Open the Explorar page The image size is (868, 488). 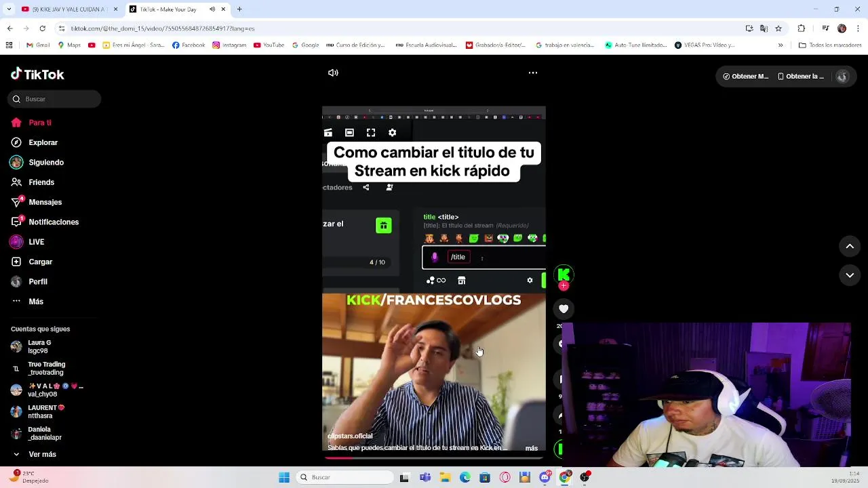(34, 142)
